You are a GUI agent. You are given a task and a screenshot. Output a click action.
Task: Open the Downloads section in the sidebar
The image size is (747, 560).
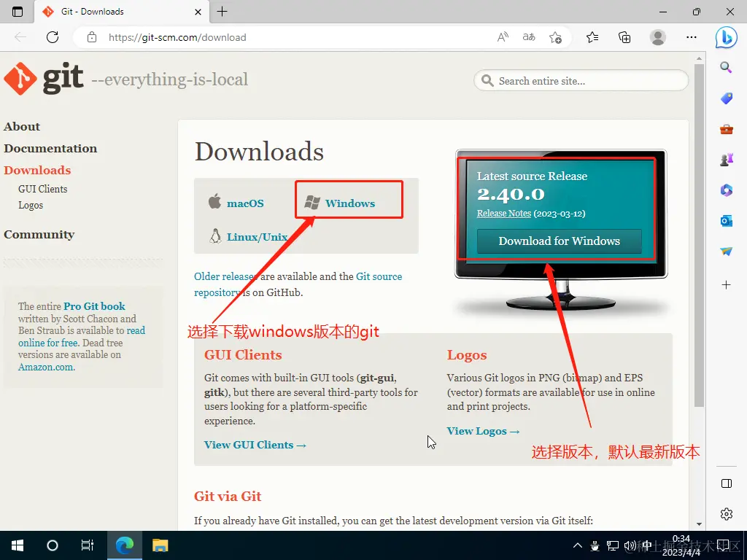[x=37, y=171]
